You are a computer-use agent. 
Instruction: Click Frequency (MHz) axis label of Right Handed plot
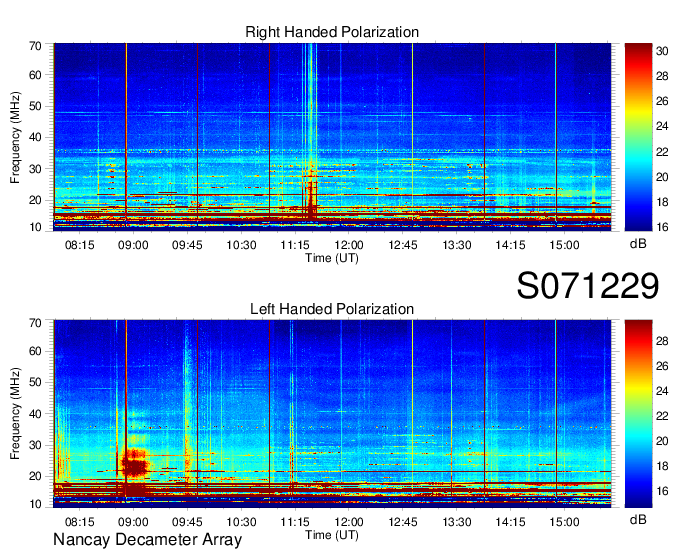coord(15,137)
